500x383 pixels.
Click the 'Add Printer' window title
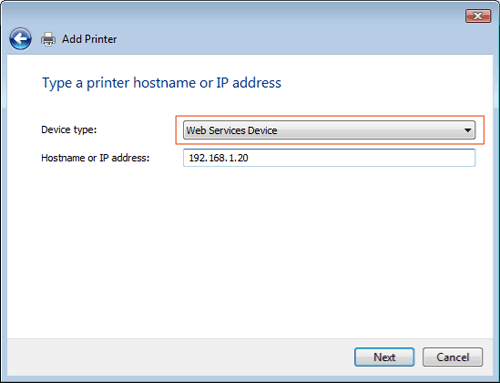click(89, 39)
